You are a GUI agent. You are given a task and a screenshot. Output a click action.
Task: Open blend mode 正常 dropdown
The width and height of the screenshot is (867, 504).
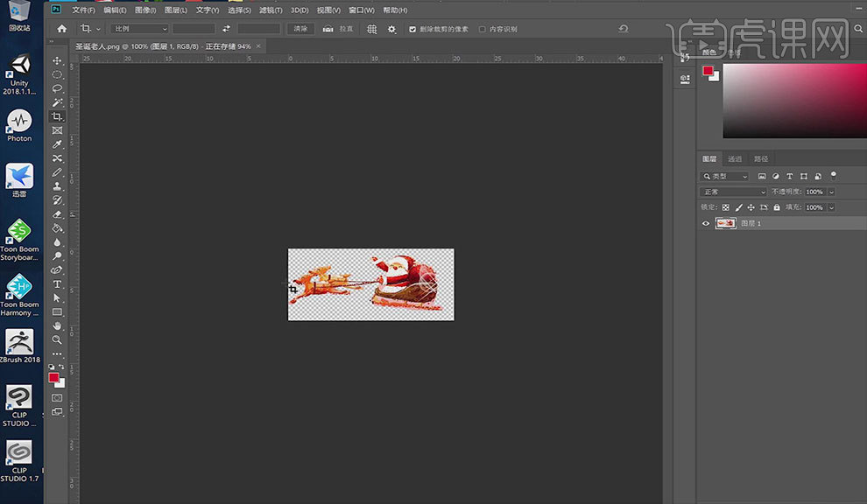click(733, 192)
